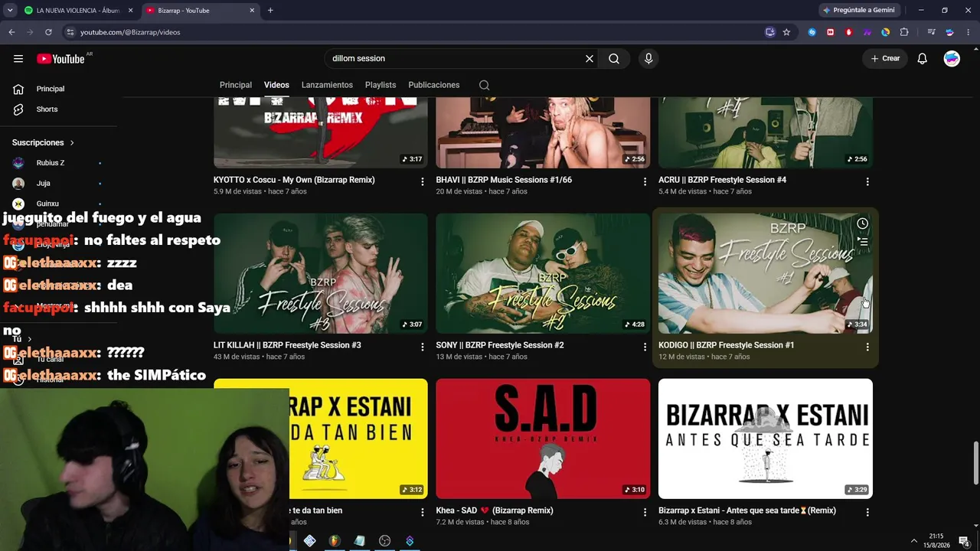Screen dimensions: 980x551
Task: Search within the Bizarrap channel
Action: tap(484, 85)
